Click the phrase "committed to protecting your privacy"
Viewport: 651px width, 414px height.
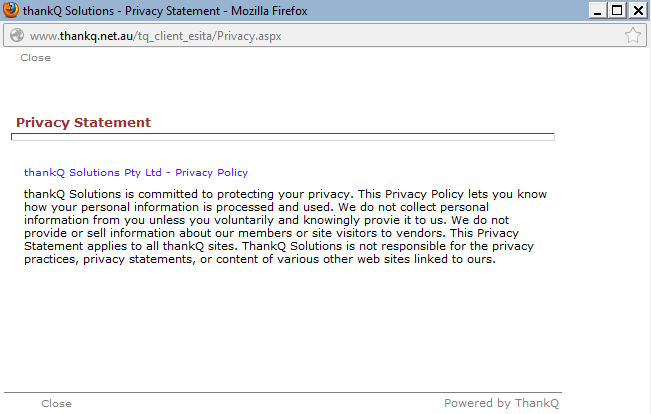tap(238, 193)
